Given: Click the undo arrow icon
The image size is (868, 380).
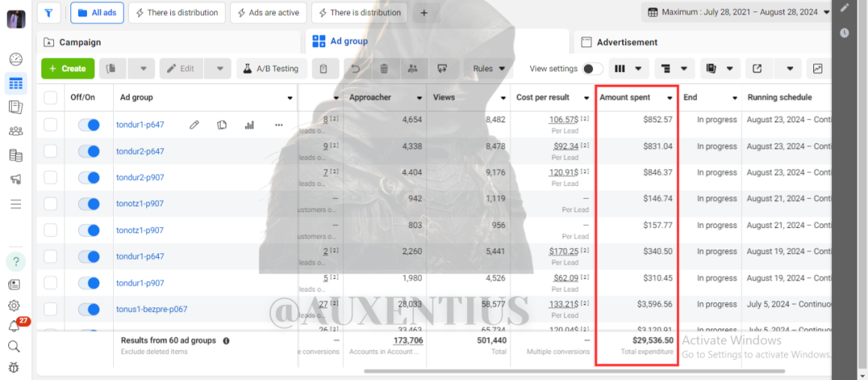Looking at the screenshot, I should 356,69.
